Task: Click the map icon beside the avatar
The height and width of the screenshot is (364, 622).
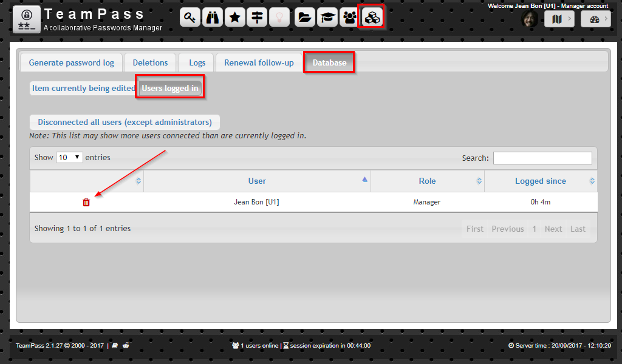Action: 557,19
